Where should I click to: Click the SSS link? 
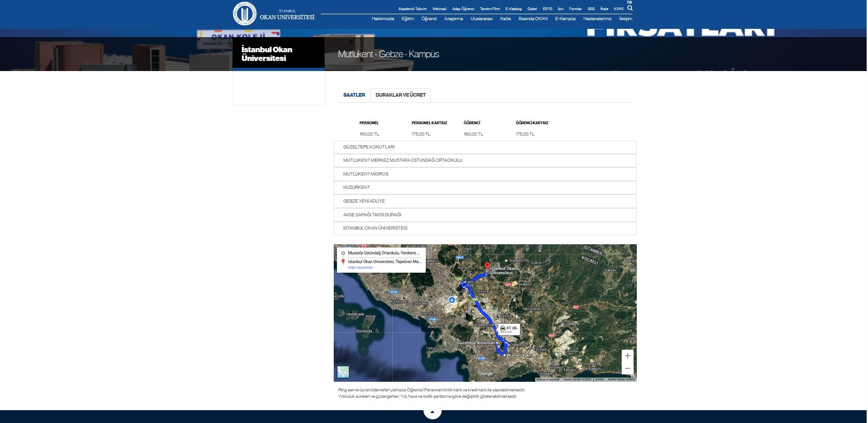591,9
